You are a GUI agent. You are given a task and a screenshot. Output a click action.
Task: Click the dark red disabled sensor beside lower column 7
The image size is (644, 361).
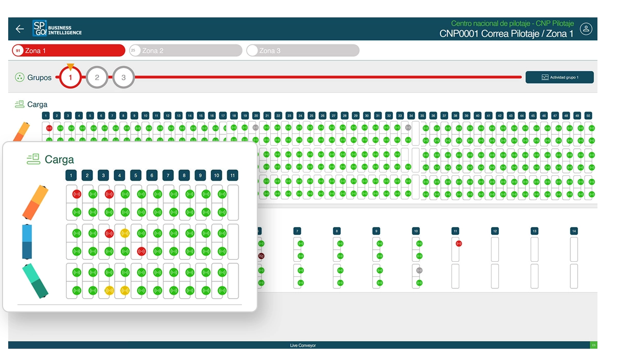[x=261, y=256]
